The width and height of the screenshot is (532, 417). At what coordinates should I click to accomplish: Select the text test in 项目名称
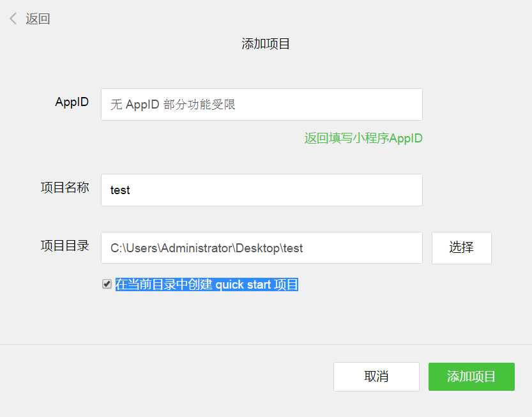coord(119,190)
